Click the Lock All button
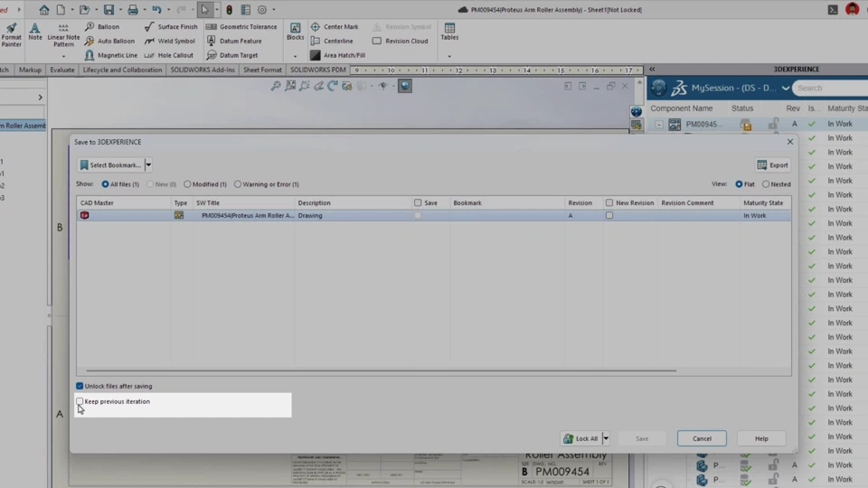This screenshot has height=488, width=868. [x=581, y=438]
